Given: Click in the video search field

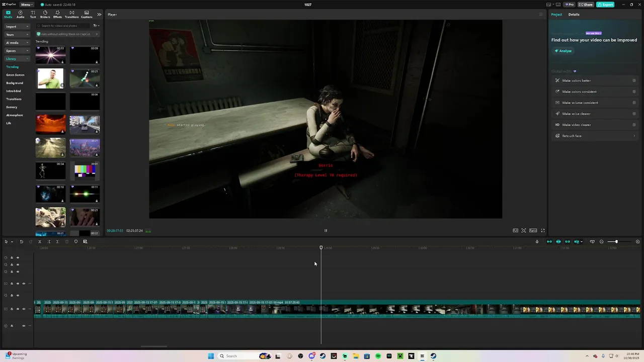Looking at the screenshot, I should pos(64,26).
